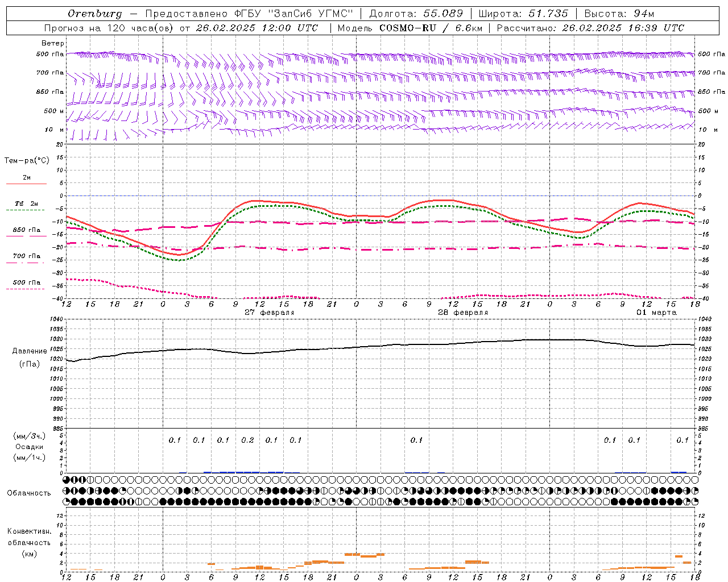Click the "Давление" pressure panel label
The height and width of the screenshot is (582, 728).
pos(30,351)
